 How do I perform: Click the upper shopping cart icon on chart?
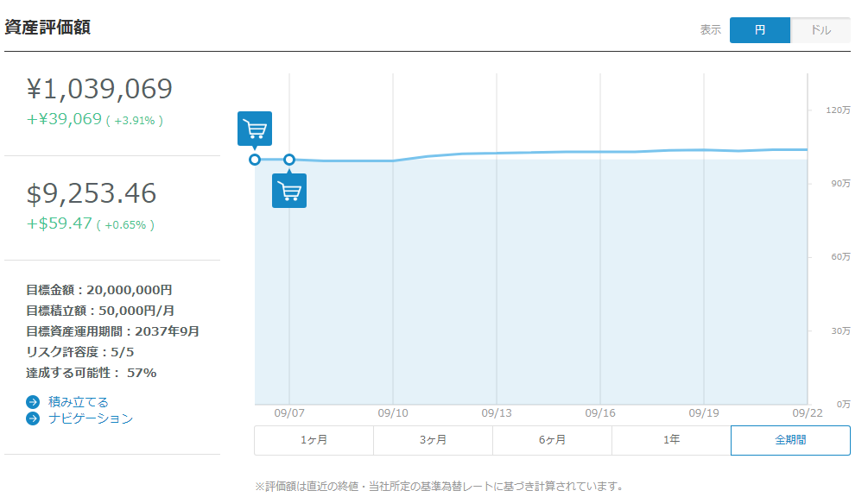pos(255,129)
